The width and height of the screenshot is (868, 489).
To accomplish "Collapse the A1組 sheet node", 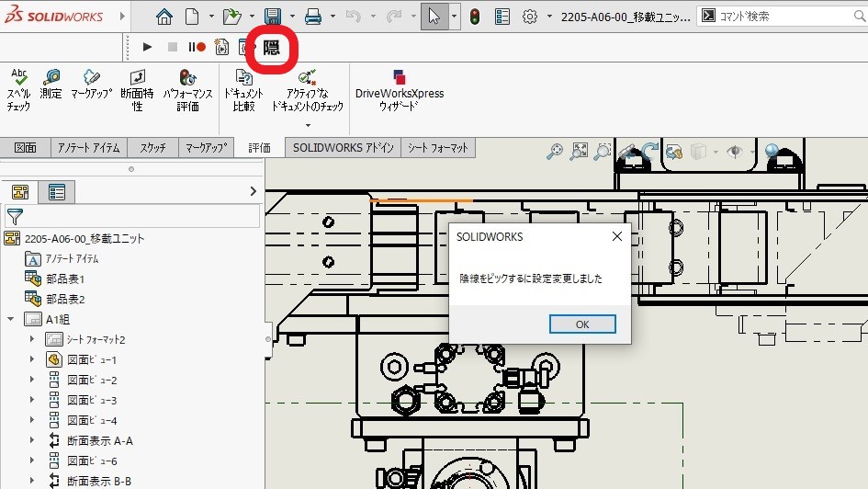I will pos(11,319).
